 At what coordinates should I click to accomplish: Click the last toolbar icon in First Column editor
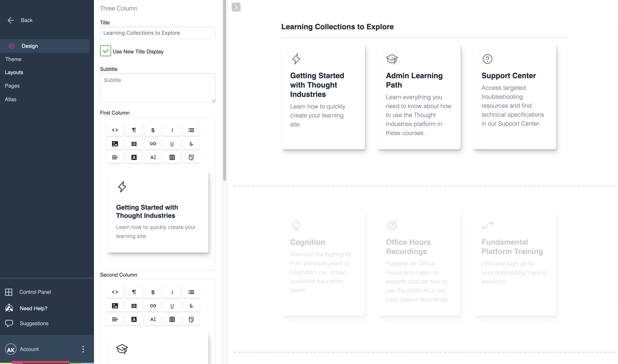click(x=191, y=157)
